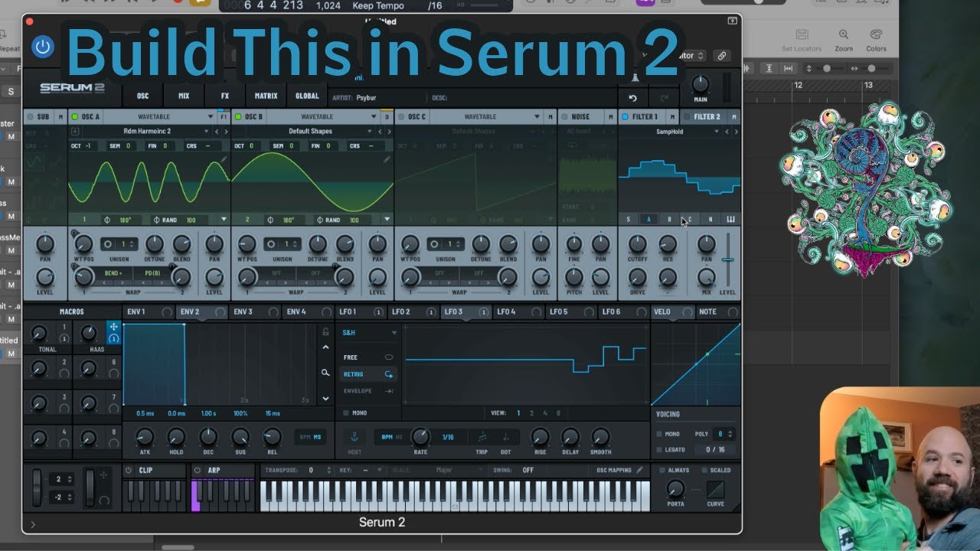
Task: Click the OSC A unison gear icon
Action: coord(107,244)
